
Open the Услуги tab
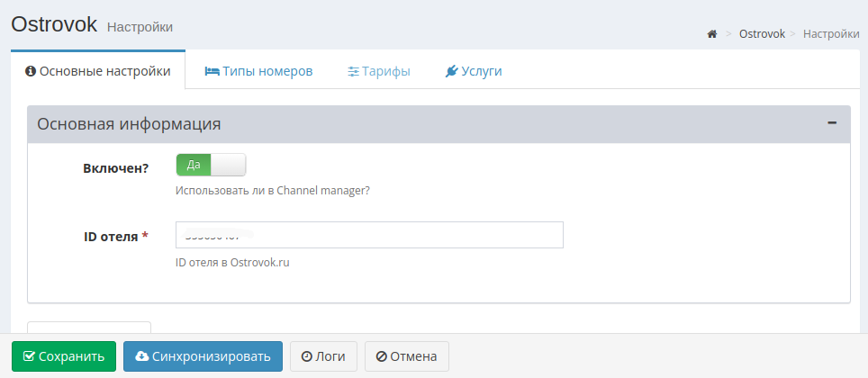[474, 71]
